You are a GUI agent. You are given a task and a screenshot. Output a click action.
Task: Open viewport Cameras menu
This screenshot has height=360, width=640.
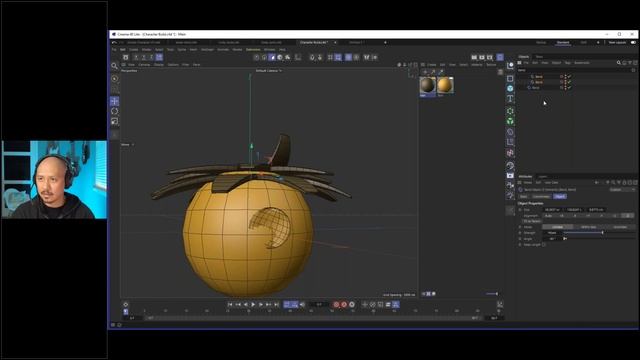[x=144, y=64]
